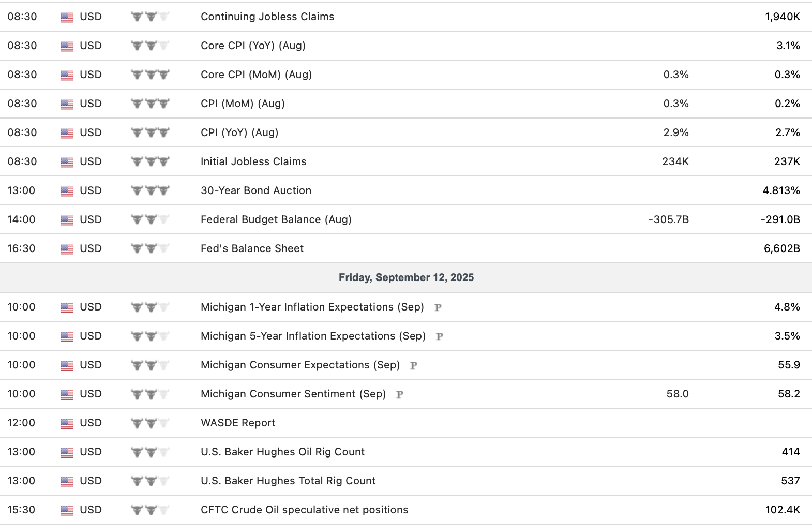The width and height of the screenshot is (812, 531).
Task: Click the US flag beside Core CPI (YoY)
Action: (x=67, y=46)
